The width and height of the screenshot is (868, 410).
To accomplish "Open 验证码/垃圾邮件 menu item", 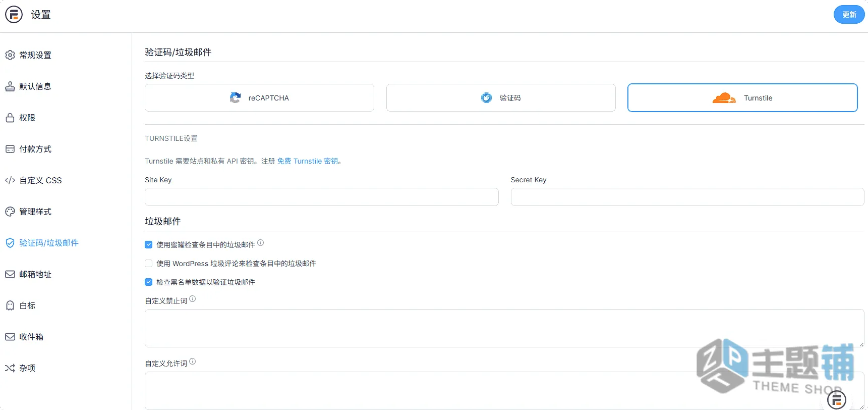I will click(x=49, y=243).
